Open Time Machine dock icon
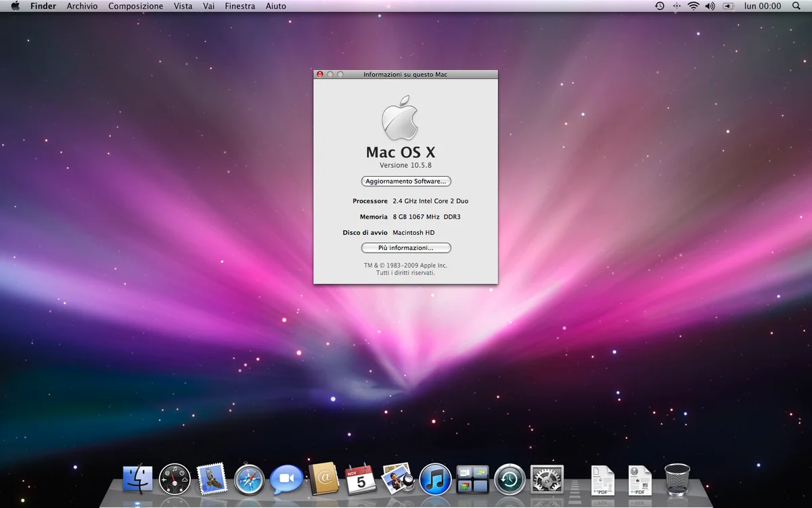This screenshot has height=508, width=812. pos(510,480)
